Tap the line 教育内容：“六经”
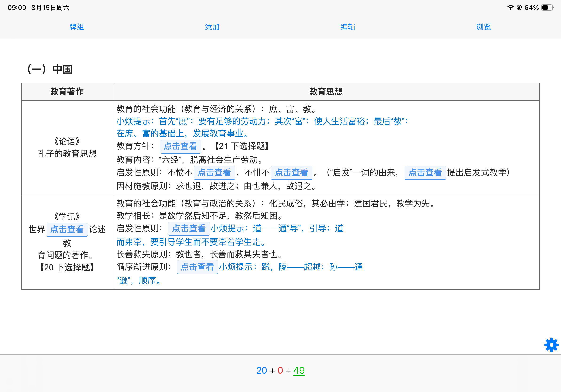Screen dimensions: 561x392 point(190,160)
